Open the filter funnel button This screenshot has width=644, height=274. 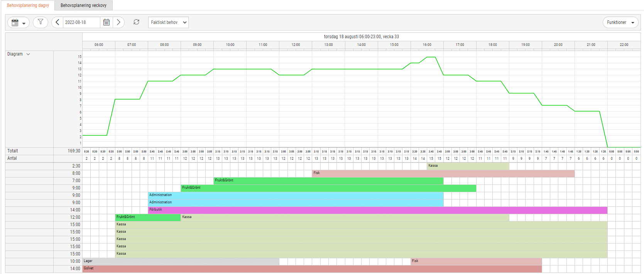41,22
